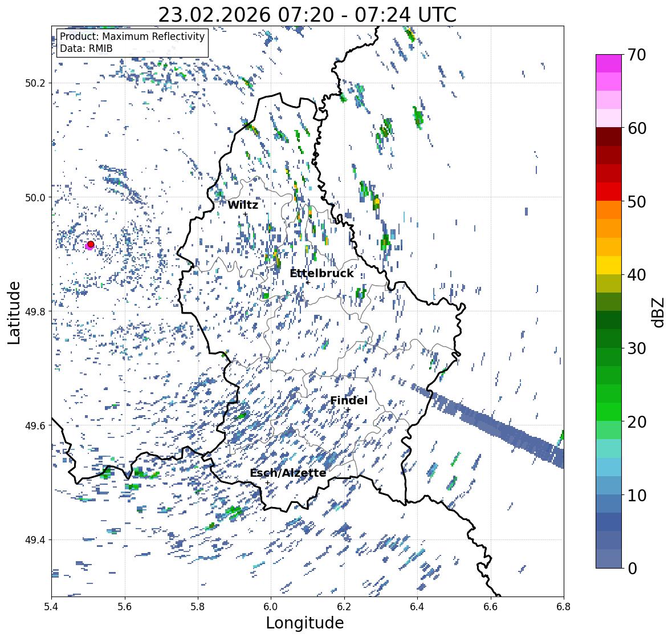
Task: Click the 5.4 longitude tick label
Action: click(x=51, y=607)
